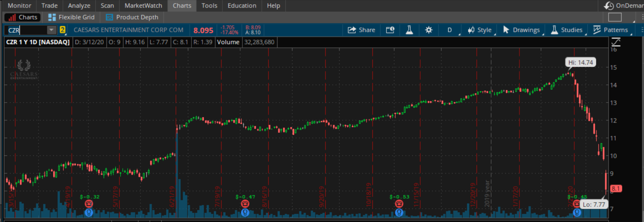Switch to the Trade tab

[49, 6]
